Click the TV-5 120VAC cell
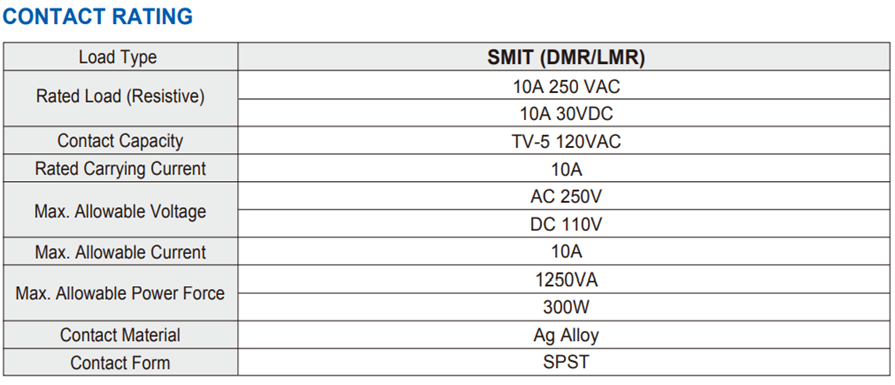The height and width of the screenshot is (385, 895). coord(566,141)
